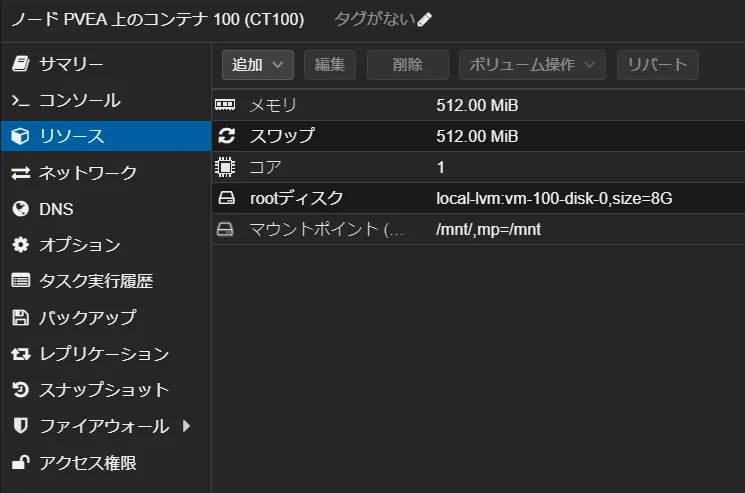Image resolution: width=745 pixels, height=493 pixels.
Task: Click the drive icon in マウントポイント row
Action: point(225,229)
